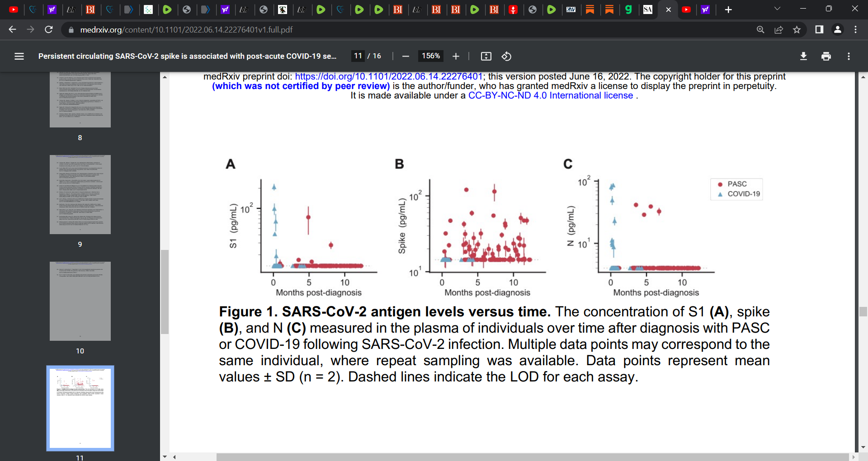Click the horizontal scroll-left arrow

[x=174, y=457]
